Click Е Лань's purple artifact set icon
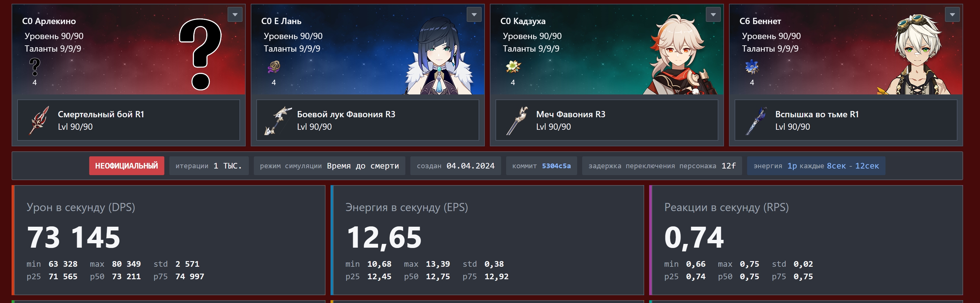980x303 pixels. coord(274,67)
